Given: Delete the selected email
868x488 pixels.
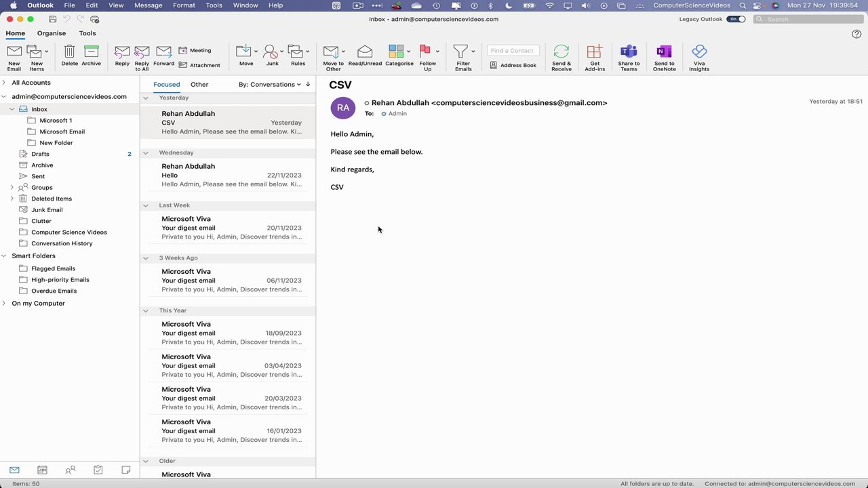Looking at the screenshot, I should (x=70, y=56).
